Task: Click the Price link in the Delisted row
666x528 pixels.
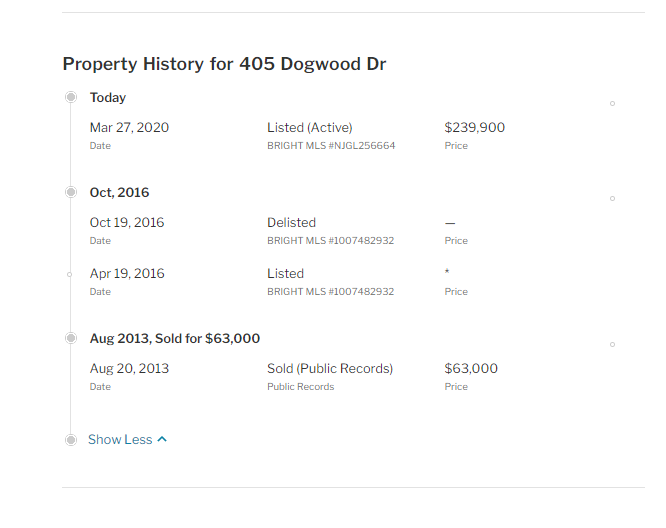Action: pos(456,241)
